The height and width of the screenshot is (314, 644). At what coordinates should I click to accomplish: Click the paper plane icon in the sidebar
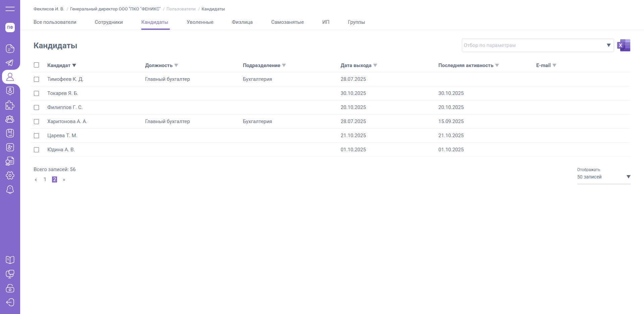click(10, 63)
